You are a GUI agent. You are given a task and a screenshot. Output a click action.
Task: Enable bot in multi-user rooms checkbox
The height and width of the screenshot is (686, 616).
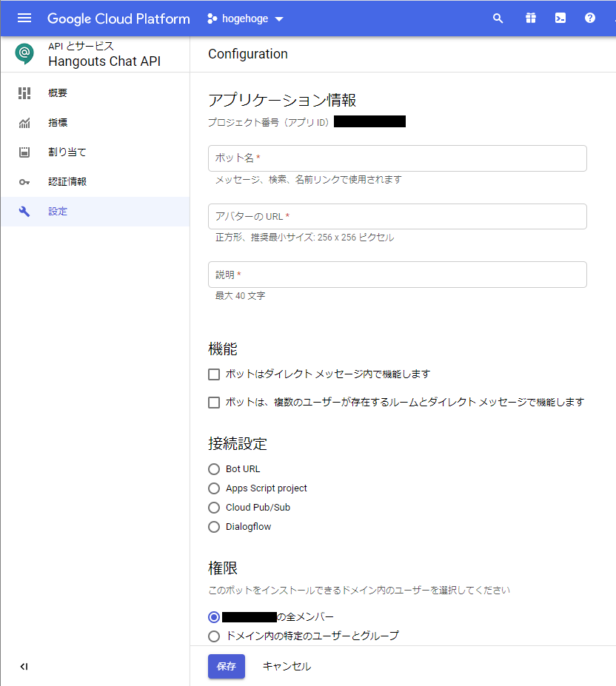click(x=214, y=403)
